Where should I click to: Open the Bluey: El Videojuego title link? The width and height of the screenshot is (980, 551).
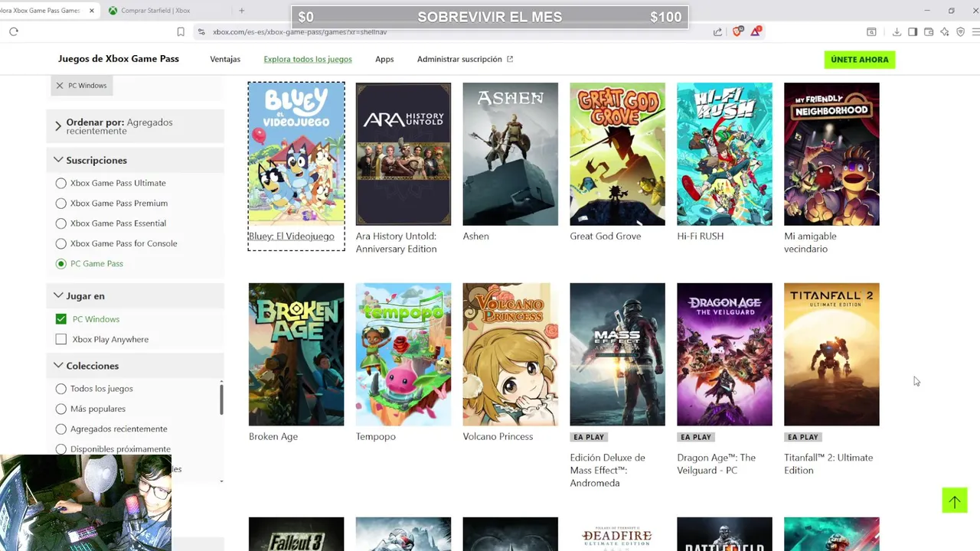(291, 236)
